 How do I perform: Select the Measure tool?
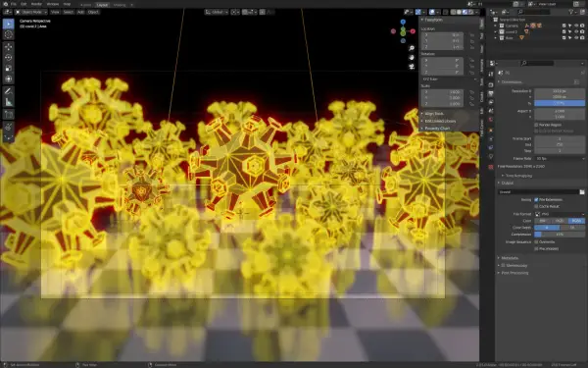(x=8, y=102)
